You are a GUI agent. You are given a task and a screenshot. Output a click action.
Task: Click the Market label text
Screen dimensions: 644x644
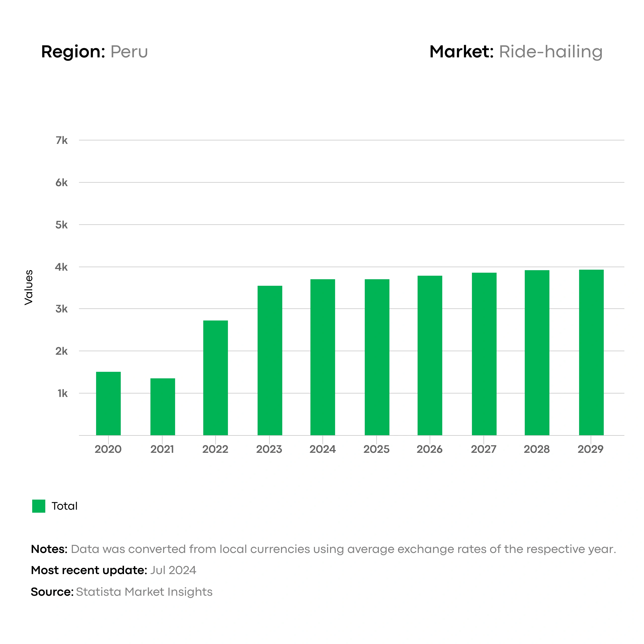(x=462, y=52)
